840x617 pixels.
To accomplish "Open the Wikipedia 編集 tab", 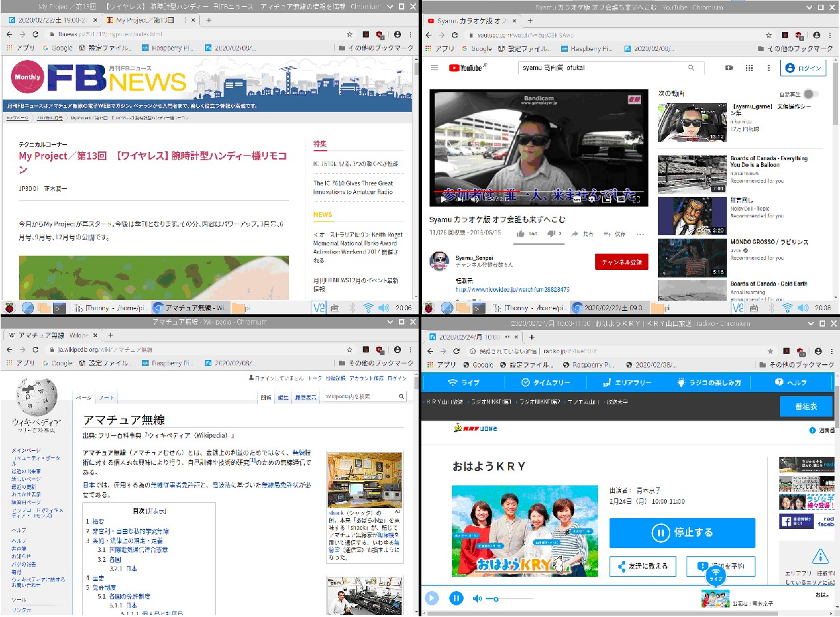I will tap(283, 397).
